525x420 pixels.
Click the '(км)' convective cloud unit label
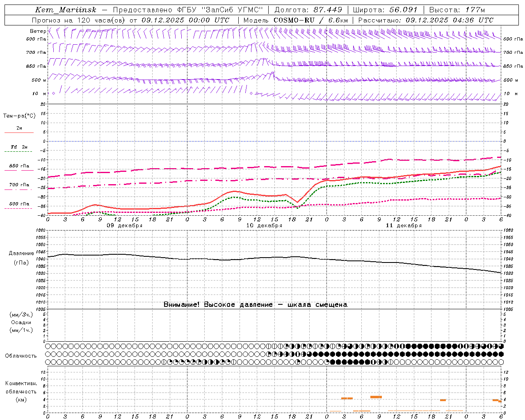pyautogui.click(x=21, y=399)
